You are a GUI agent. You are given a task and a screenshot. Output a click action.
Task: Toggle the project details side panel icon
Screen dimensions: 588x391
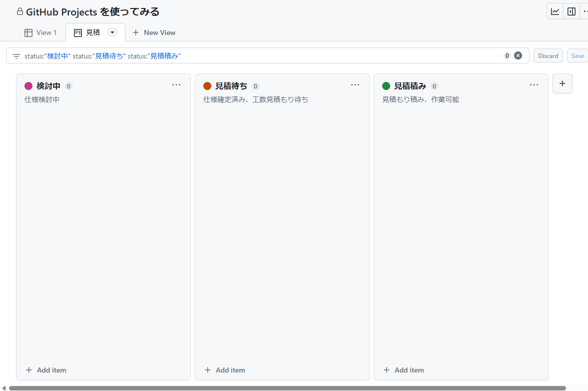[x=572, y=11]
